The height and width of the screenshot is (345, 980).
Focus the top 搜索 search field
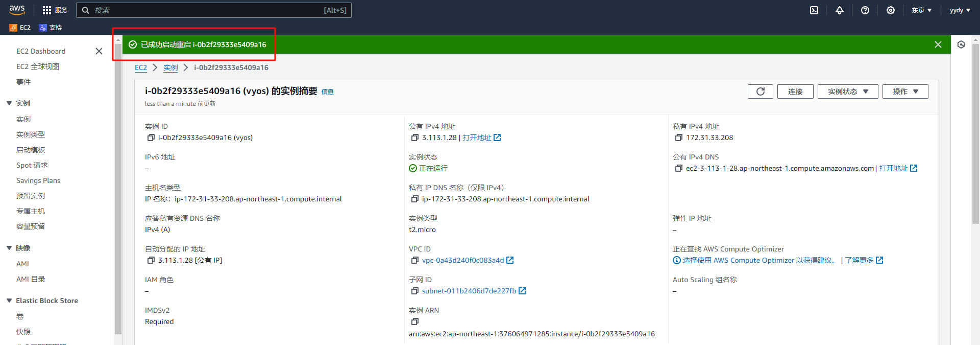click(x=214, y=10)
